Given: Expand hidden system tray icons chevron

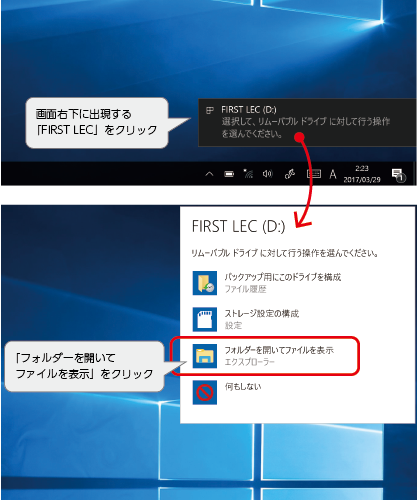Looking at the screenshot, I should [209, 174].
